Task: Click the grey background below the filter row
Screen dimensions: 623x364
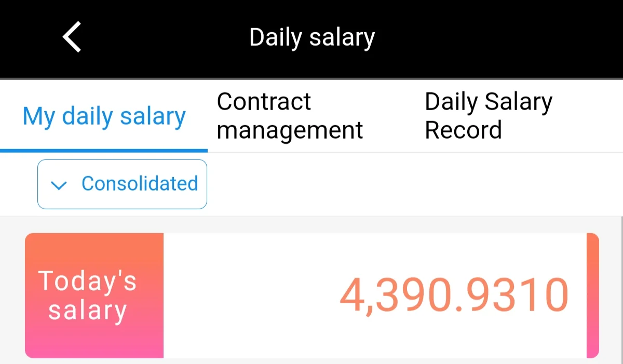Action: point(311,224)
